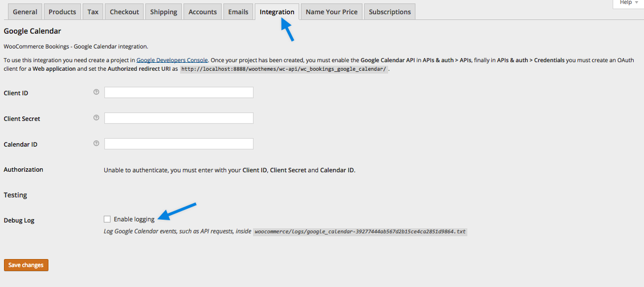Follow the Google Developers Console link
Image resolution: width=644 pixels, height=287 pixels.
[172, 60]
